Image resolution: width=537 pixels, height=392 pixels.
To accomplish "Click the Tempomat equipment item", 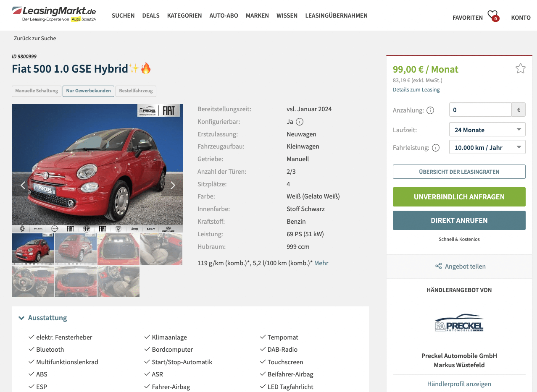I will (x=283, y=337).
